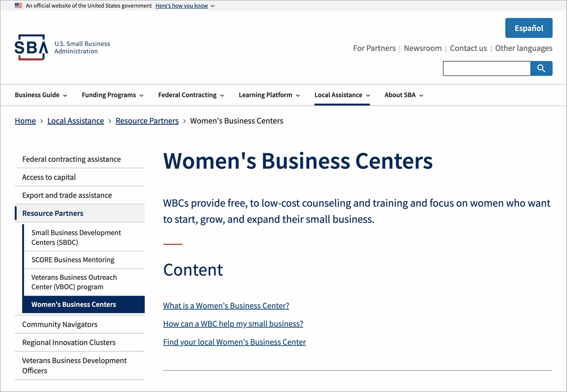Image resolution: width=567 pixels, height=392 pixels.
Task: Open the About SBA menu
Action: (x=404, y=95)
